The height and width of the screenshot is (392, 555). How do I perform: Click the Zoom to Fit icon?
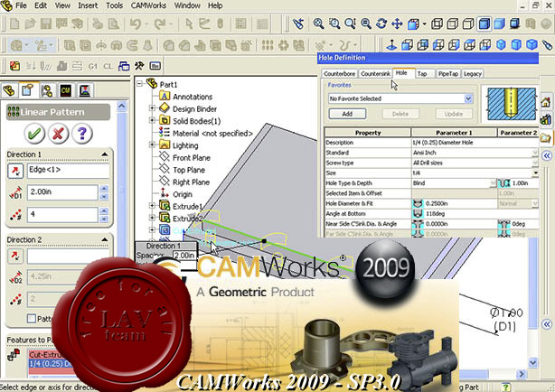tap(318, 23)
